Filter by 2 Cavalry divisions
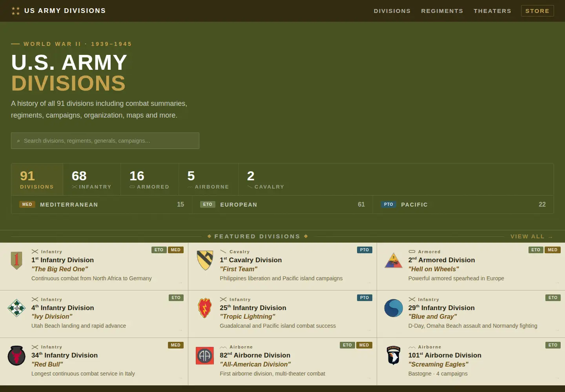Screen dimensions: 565x392 [266, 180]
